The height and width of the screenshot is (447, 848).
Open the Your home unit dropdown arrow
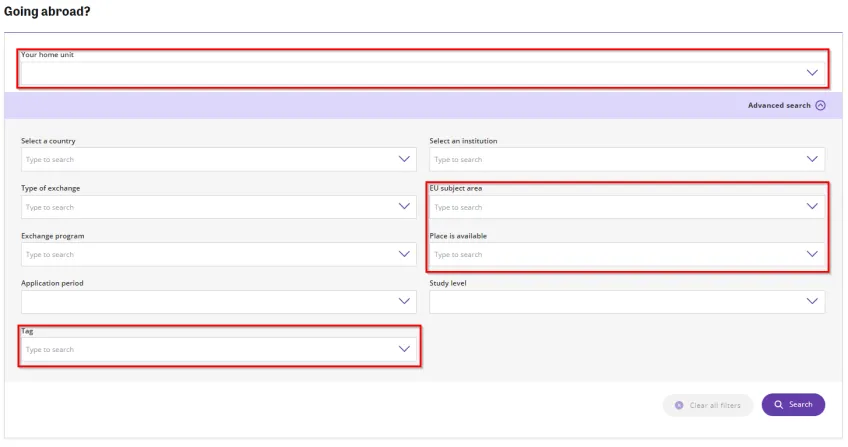click(812, 73)
